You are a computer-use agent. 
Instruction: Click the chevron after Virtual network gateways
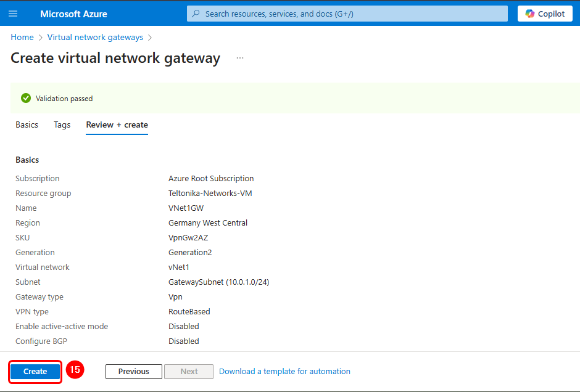point(150,38)
